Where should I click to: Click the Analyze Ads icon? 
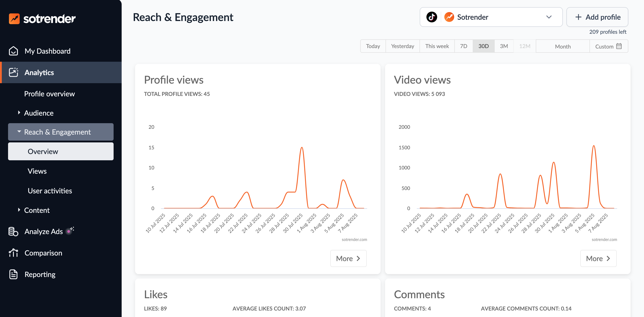tap(14, 231)
